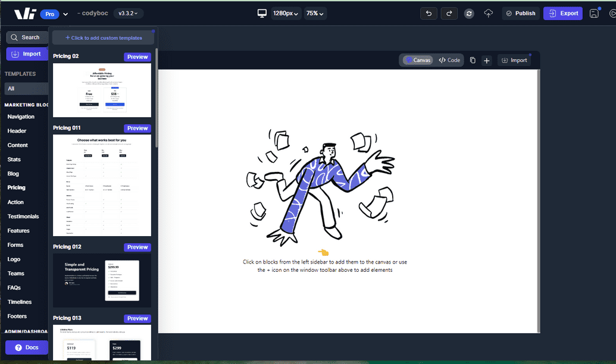This screenshot has width=616, height=364.
Task: Click the redo arrow button
Action: (449, 13)
